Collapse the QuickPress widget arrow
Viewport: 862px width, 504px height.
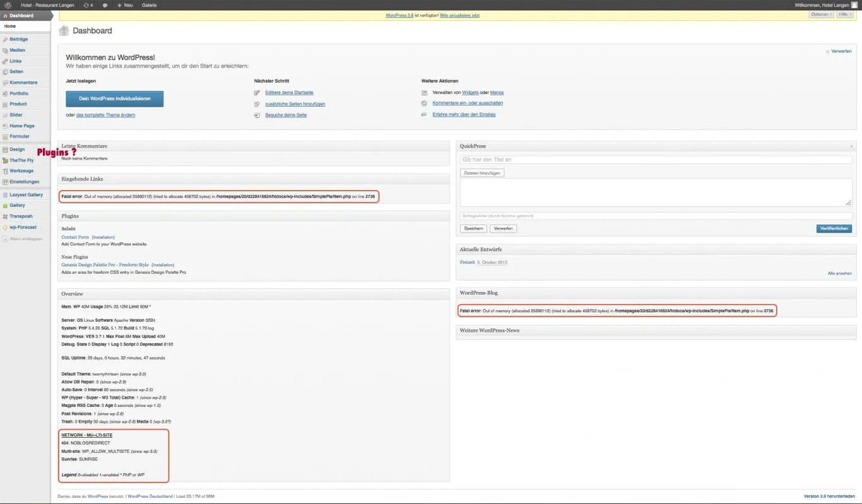click(851, 146)
